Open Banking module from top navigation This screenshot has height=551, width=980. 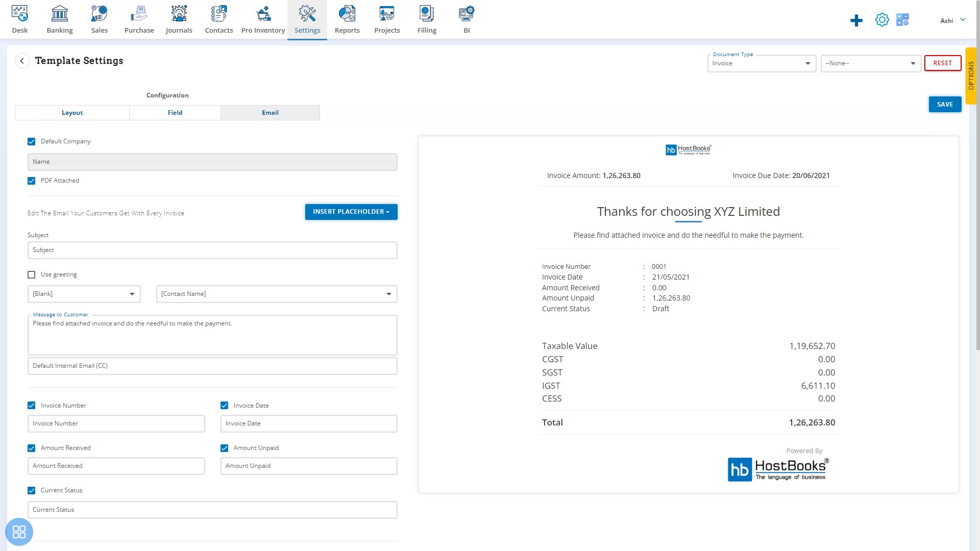point(60,19)
